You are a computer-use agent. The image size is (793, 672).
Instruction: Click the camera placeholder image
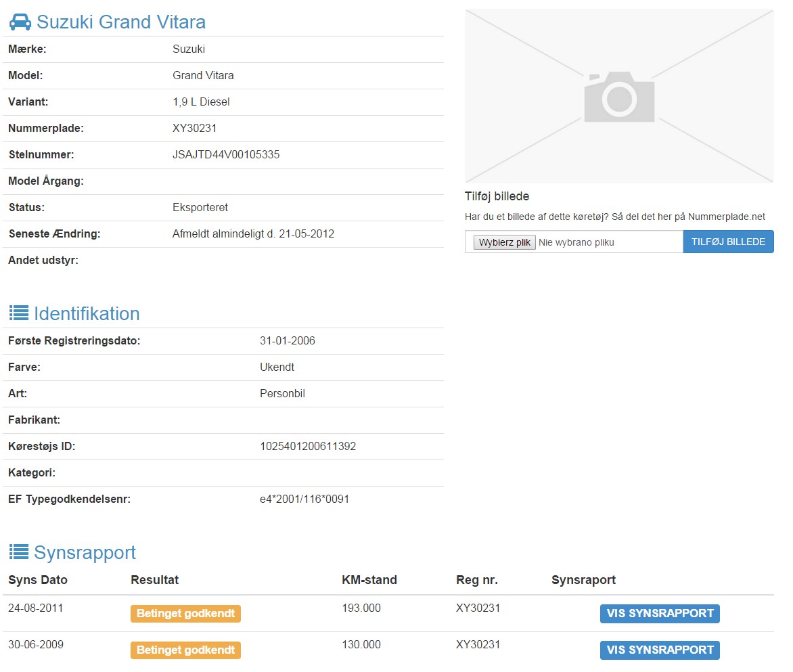click(619, 96)
